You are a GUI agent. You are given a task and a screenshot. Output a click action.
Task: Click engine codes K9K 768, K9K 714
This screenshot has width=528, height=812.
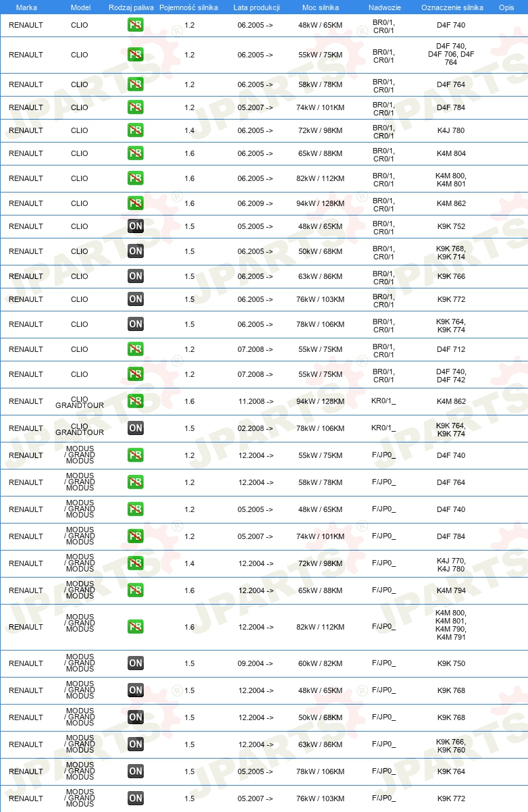451,251
